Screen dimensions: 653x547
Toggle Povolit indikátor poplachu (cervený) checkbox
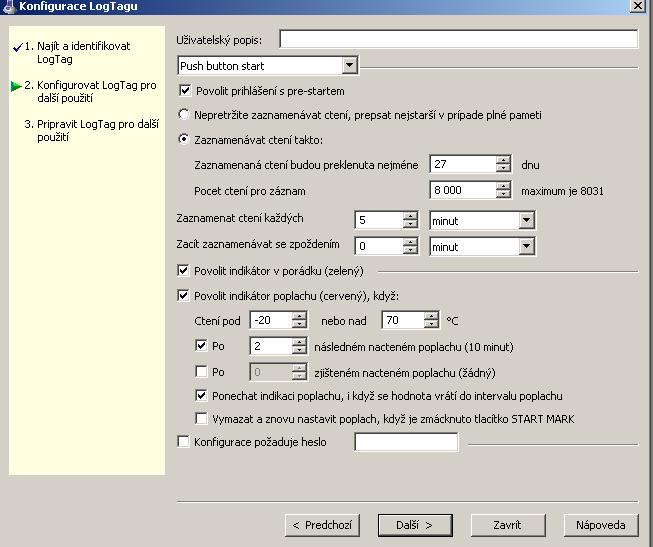pos(183,296)
